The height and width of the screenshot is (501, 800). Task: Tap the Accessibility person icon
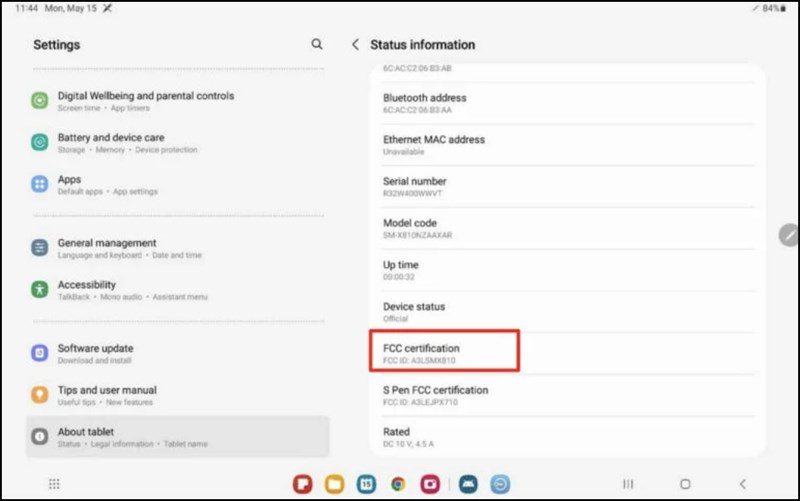[x=40, y=289]
